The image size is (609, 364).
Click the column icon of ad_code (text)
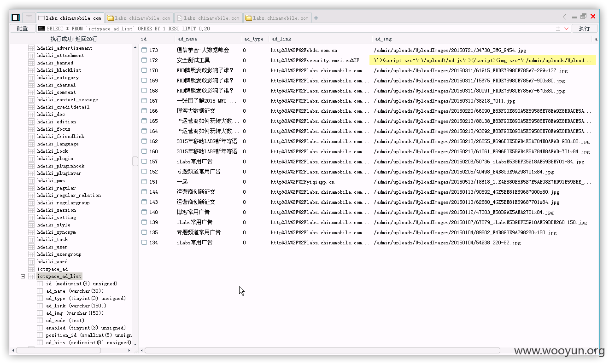click(x=40, y=320)
